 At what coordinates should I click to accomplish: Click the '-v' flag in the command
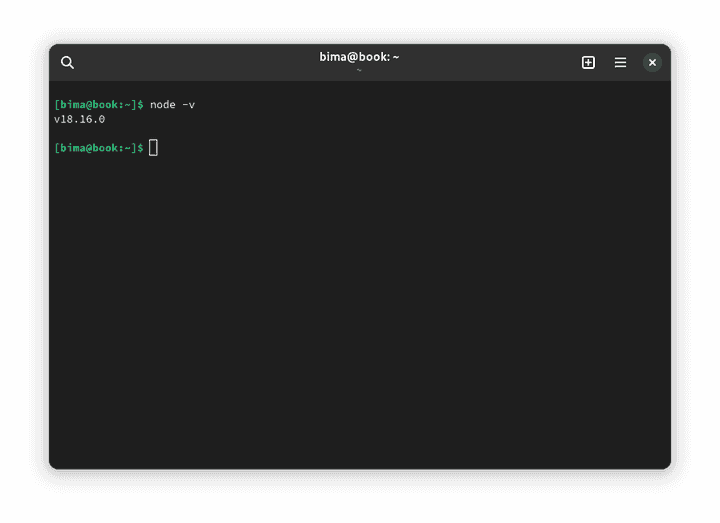coord(188,104)
